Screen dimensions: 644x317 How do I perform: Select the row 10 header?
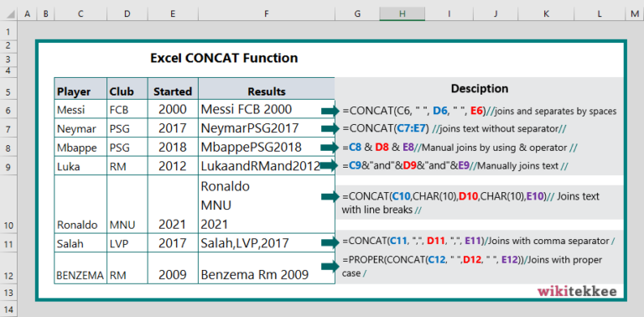point(9,204)
